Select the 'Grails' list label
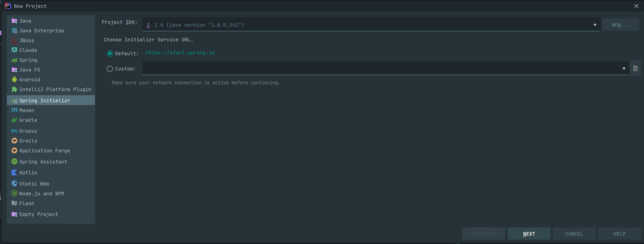Screen dimensions: 644x244 28,141
